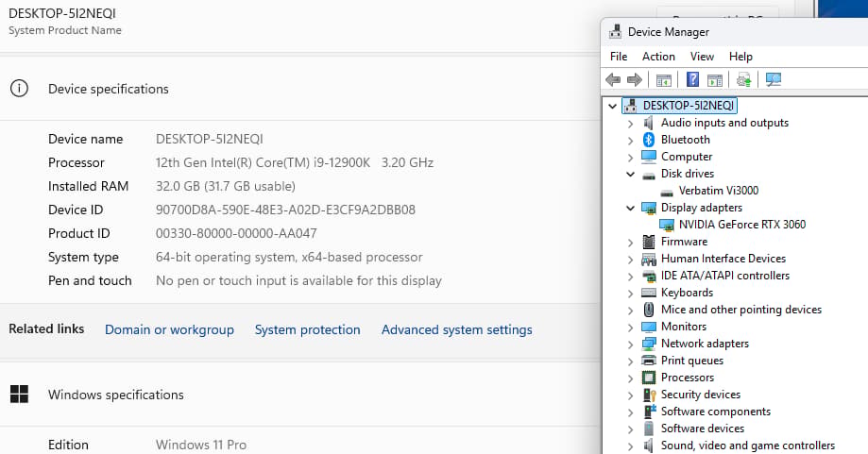Expand the Bluetooth node chevron
This screenshot has height=454, width=868.
pos(630,141)
